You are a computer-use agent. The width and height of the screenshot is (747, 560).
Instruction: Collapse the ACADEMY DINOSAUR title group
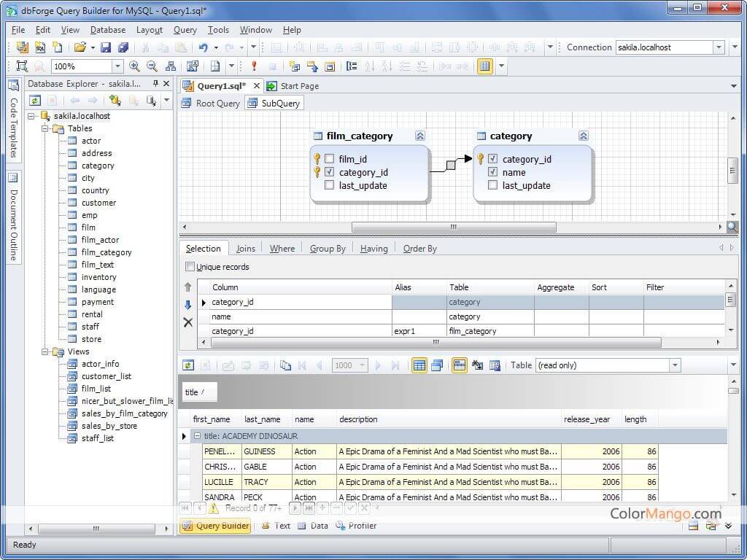tap(197, 436)
